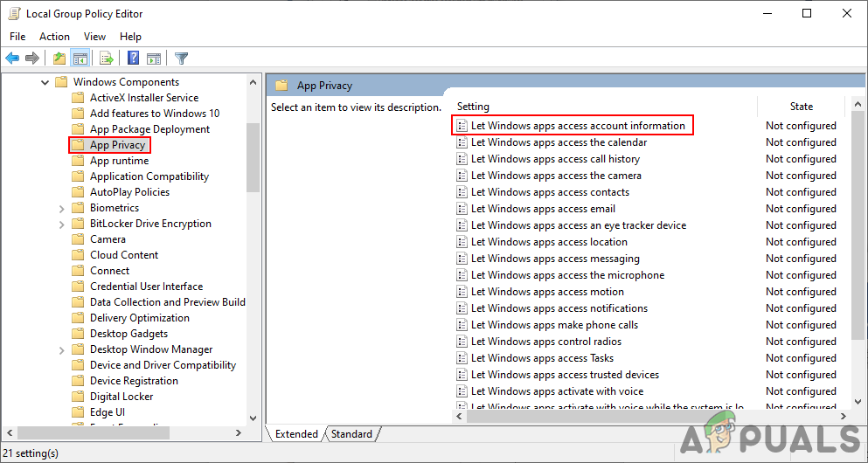868x463 pixels.
Task: Go up one level with folder icon
Action: pos(59,59)
